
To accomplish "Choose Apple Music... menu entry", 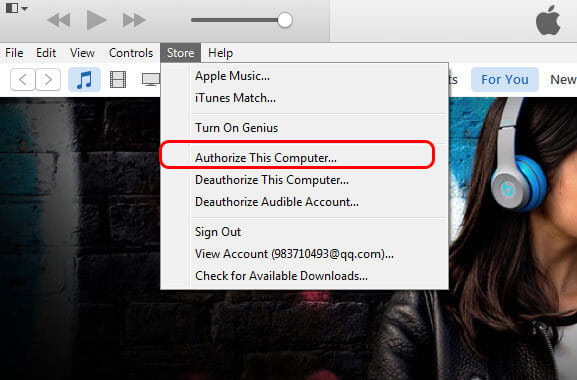I will [x=305, y=76].
